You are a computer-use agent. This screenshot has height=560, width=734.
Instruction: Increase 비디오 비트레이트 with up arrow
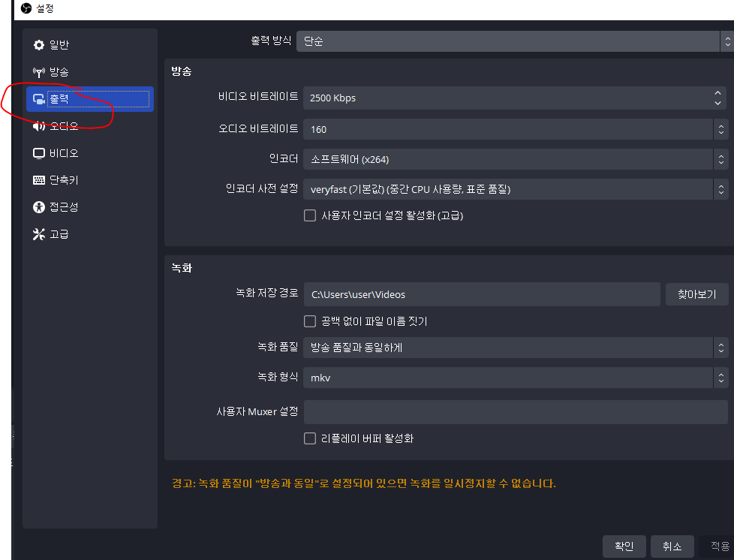click(x=717, y=93)
